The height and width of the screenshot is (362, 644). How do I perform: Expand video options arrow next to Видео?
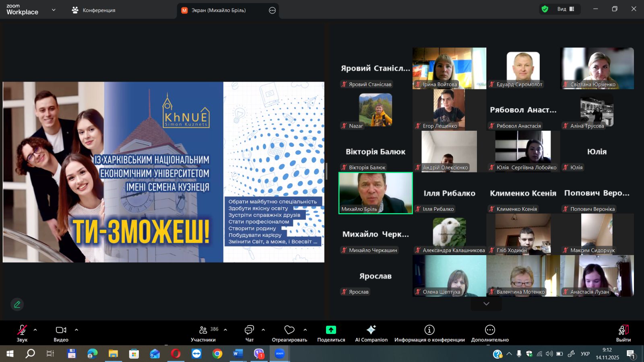[x=76, y=330]
